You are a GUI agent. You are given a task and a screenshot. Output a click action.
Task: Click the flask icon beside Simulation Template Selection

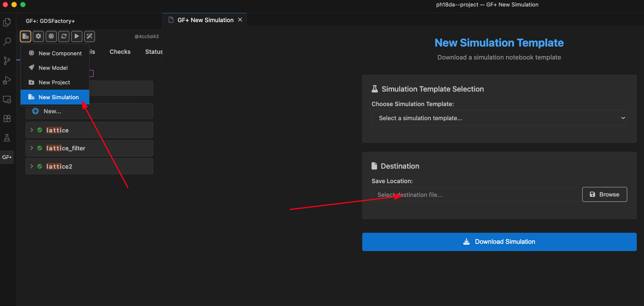point(375,89)
